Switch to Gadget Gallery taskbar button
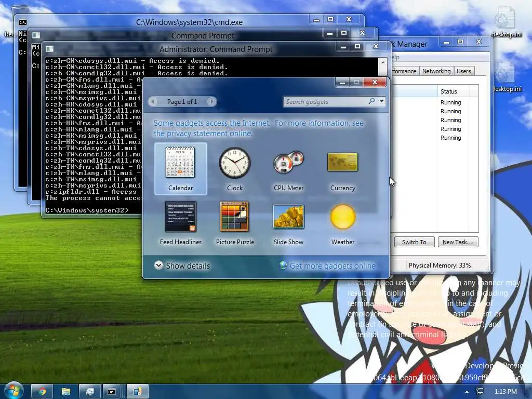Image resolution: width=532 pixels, height=399 pixels. (137, 392)
